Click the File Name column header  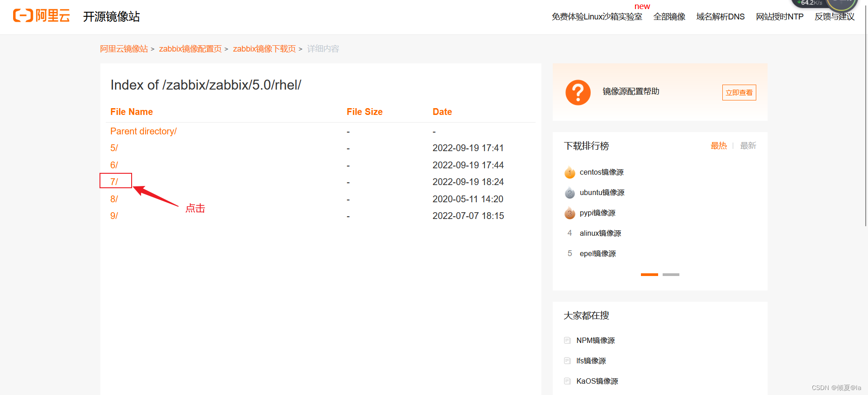(132, 112)
